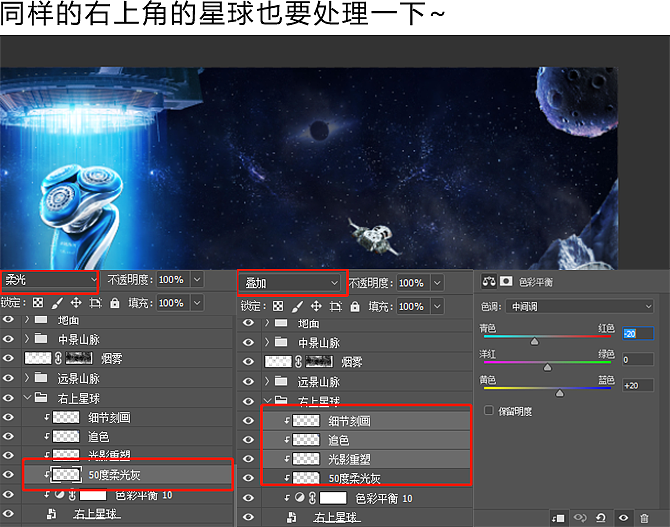Select 追色 layer in 柔光 panel
670x527 pixels.
click(127, 436)
